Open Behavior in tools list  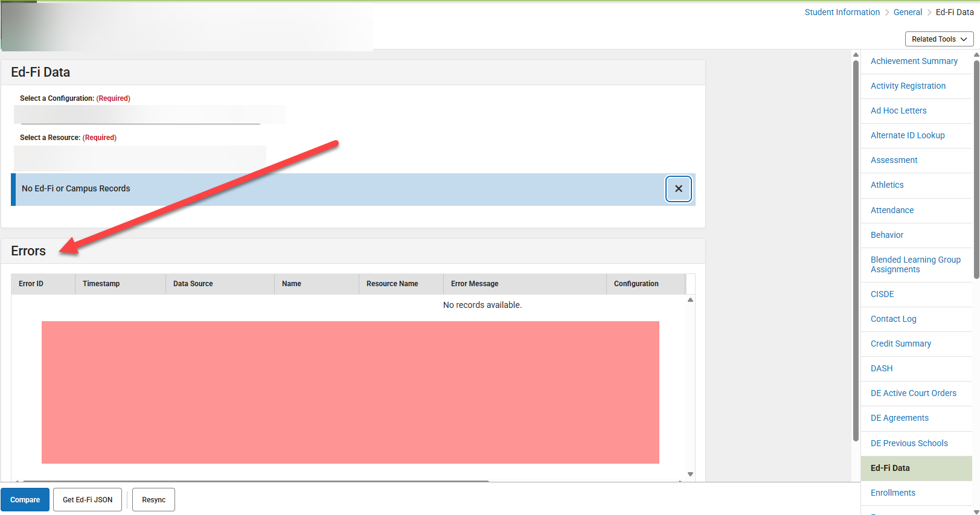887,235
